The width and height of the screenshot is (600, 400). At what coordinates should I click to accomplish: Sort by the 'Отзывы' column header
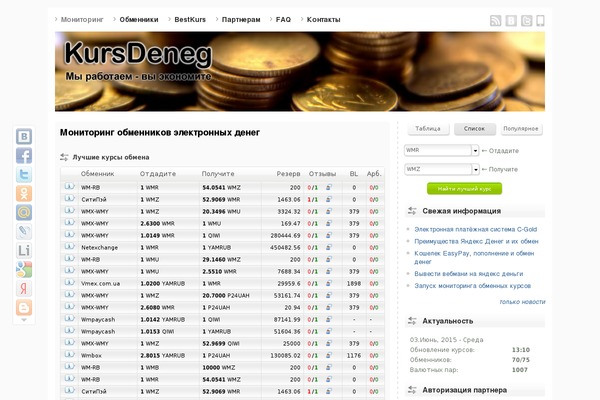[x=322, y=174]
